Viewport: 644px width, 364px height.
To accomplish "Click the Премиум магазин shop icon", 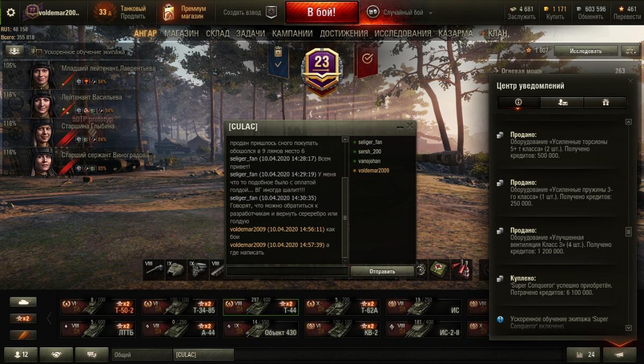I will coord(169,12).
